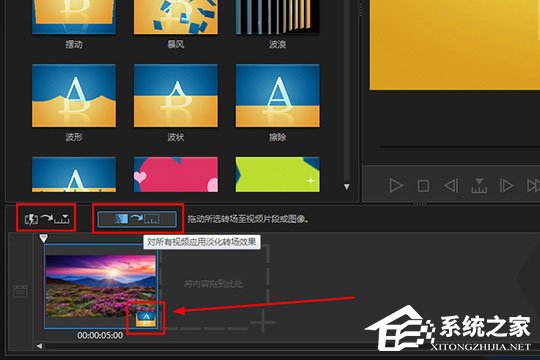
Task: Select the pink heart transition thumbnail
Action: tap(176, 174)
